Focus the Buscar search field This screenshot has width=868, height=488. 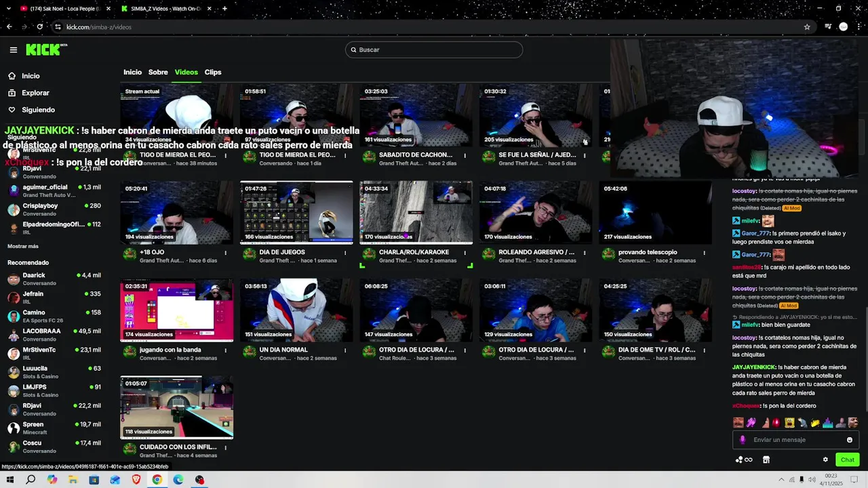point(434,49)
